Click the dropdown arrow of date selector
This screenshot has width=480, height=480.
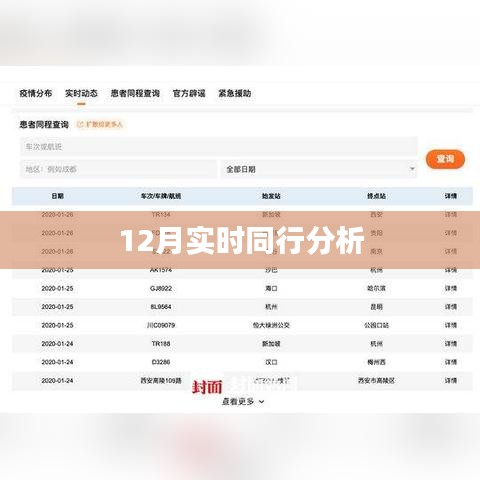(412, 169)
